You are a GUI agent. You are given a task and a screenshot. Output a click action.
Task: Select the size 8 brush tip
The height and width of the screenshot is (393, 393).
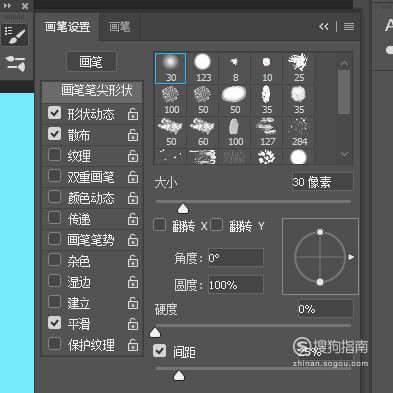pyautogui.click(x=235, y=68)
